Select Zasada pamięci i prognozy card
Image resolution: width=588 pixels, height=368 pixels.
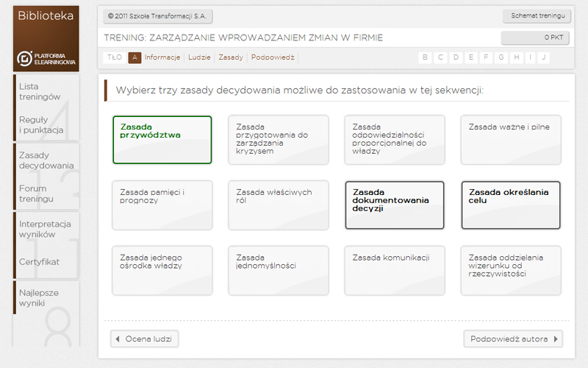coord(162,205)
